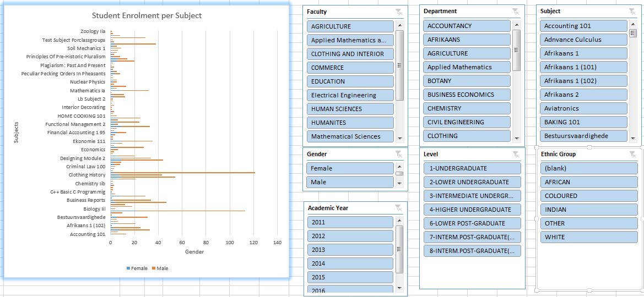Viewport: 644px width, 297px height.
Task: Toggle the AFRICAN ethnic group filter
Action: click(583, 182)
